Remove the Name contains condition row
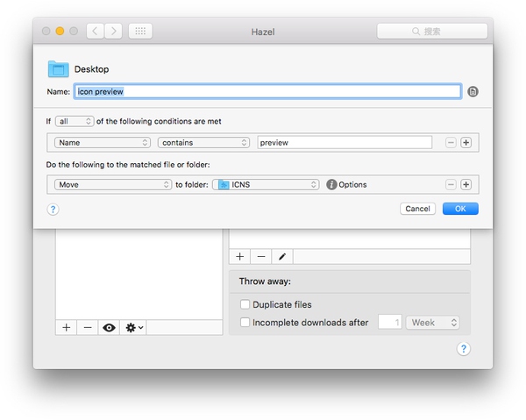 pyautogui.click(x=451, y=143)
